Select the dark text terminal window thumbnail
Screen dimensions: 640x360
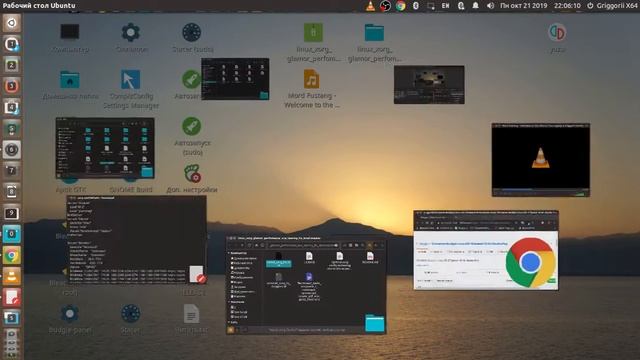coord(136,240)
